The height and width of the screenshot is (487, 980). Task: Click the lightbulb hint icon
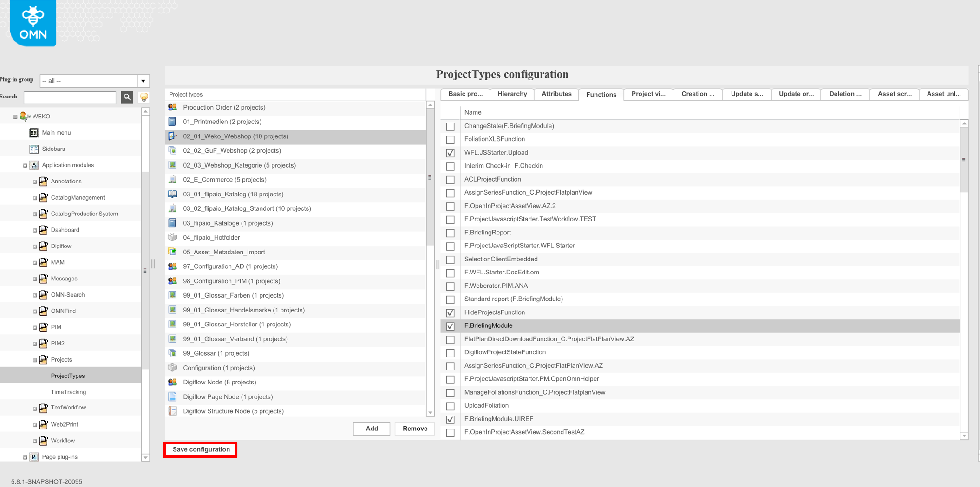[x=144, y=97]
